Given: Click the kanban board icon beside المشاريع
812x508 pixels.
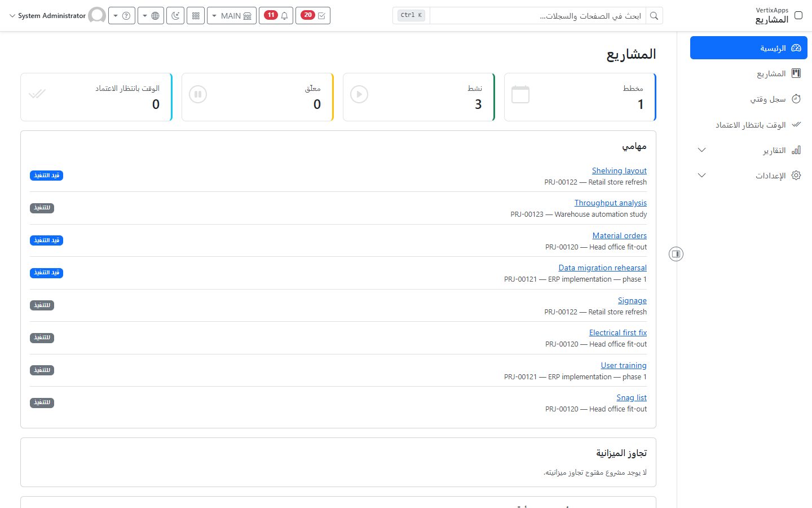Looking at the screenshot, I should pyautogui.click(x=796, y=73).
